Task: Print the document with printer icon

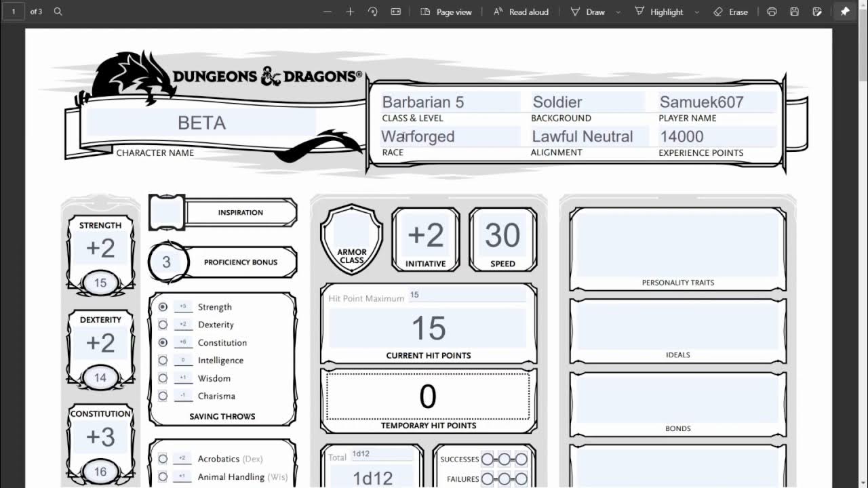Action: 772,12
